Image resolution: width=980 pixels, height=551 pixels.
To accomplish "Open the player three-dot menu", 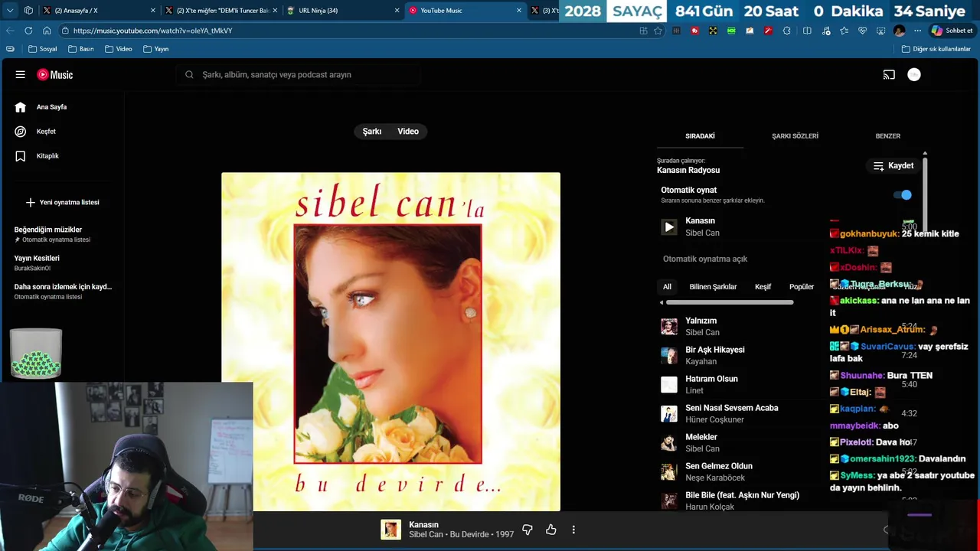I will [x=573, y=530].
